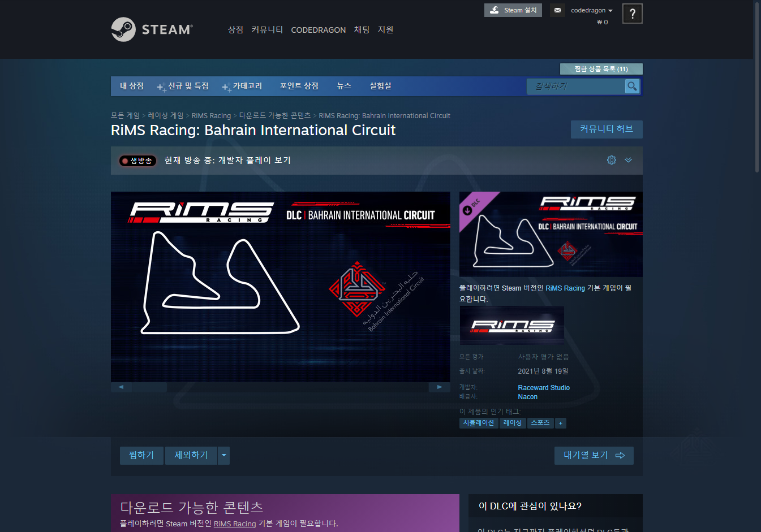Collapse the broadcast panel chevron

(x=628, y=160)
